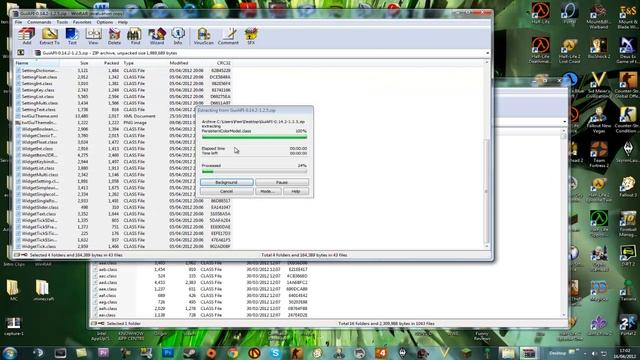Open the Fallout New Vegas desktop shortcut

pos(599,120)
